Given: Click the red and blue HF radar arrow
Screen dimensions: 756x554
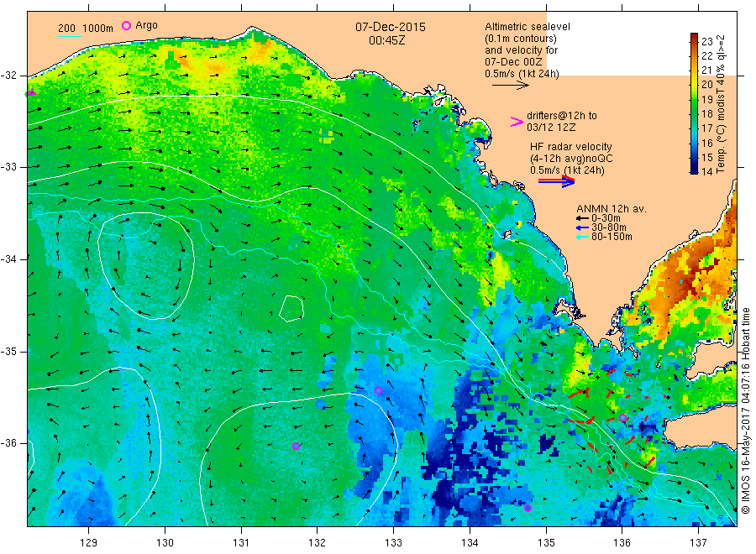Looking at the screenshot, I should (556, 181).
